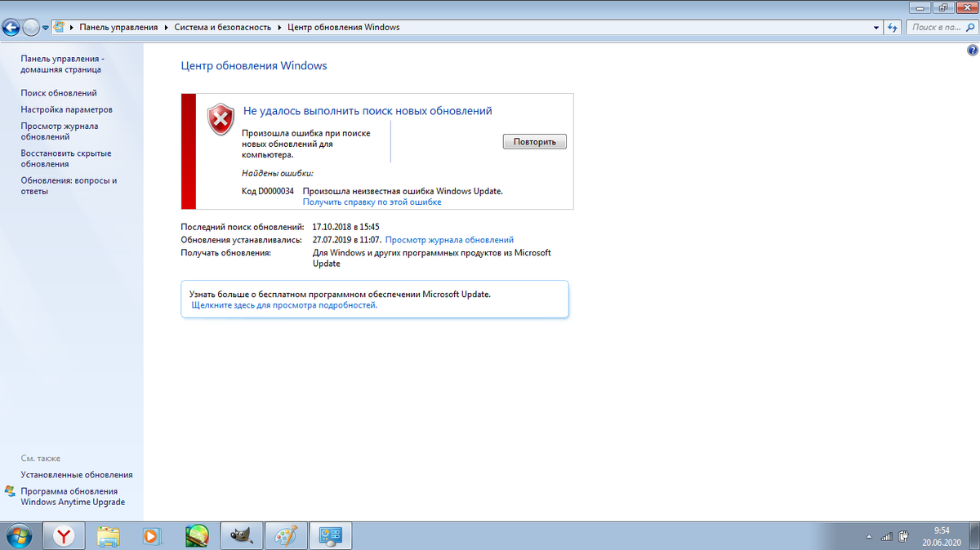Click the network signal tray icon
Viewport: 980px width, 550px height.
pyautogui.click(x=887, y=537)
